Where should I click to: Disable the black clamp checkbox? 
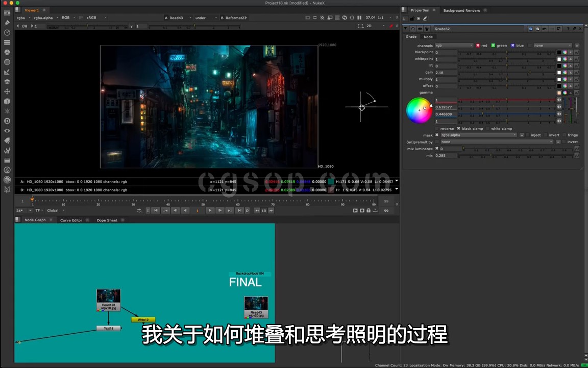(458, 128)
